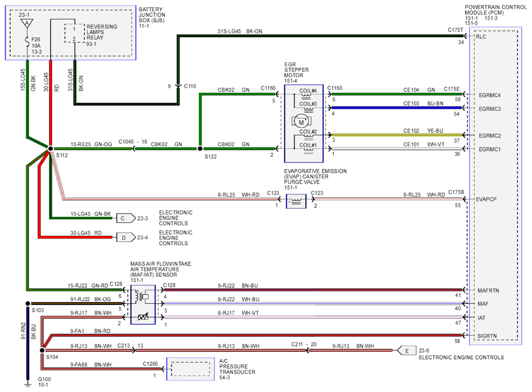
Task: Select the Battery Junction Box (BJB) title
Action: click(x=152, y=15)
